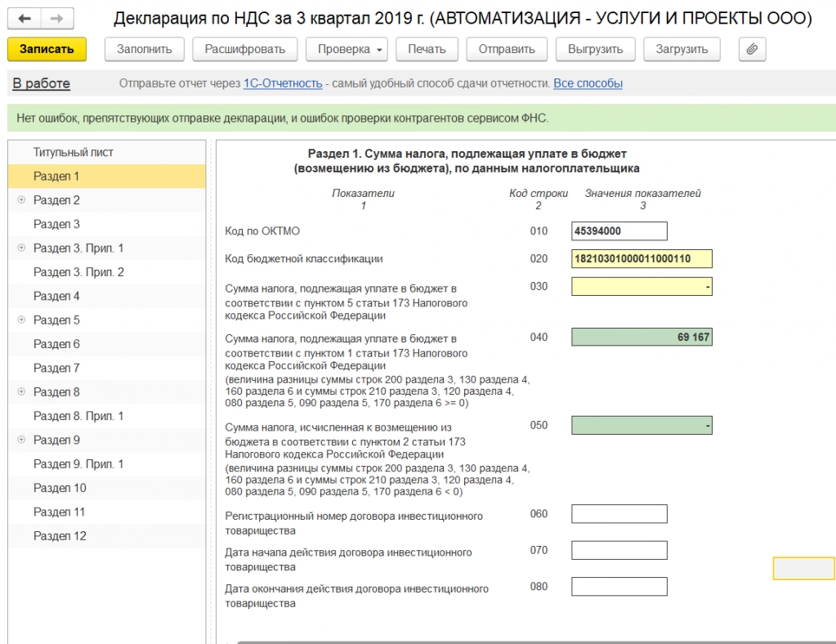Viewport: 836px width, 644px height.
Task: Open the 1С-Отчетность link
Action: click(x=283, y=83)
